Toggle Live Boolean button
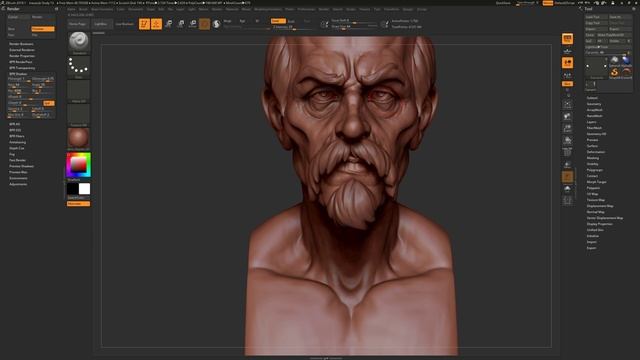This screenshot has height=360, width=640. click(x=124, y=24)
